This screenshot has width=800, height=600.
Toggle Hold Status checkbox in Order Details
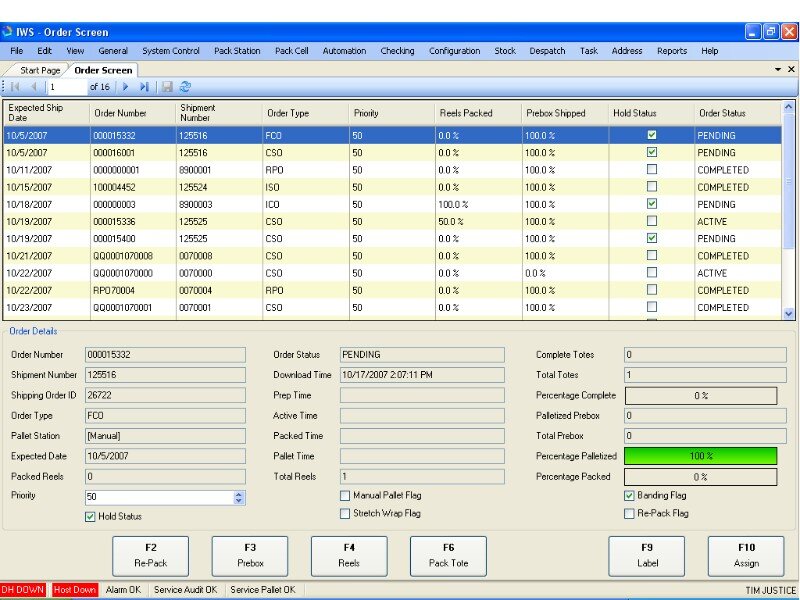click(x=90, y=516)
